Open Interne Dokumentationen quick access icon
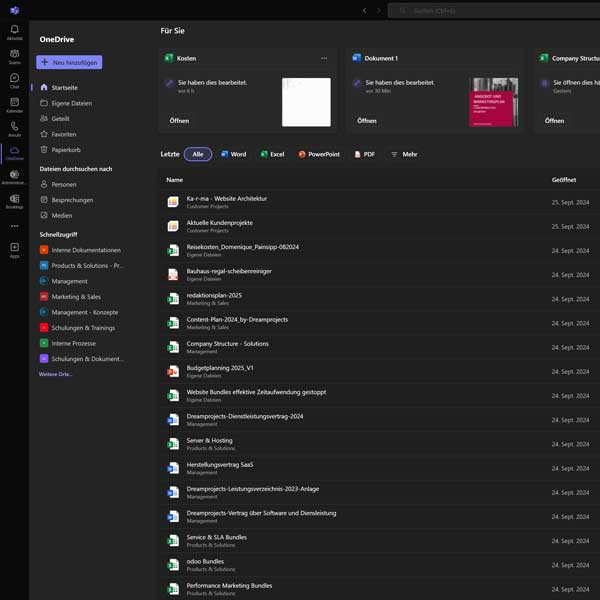 44,250
